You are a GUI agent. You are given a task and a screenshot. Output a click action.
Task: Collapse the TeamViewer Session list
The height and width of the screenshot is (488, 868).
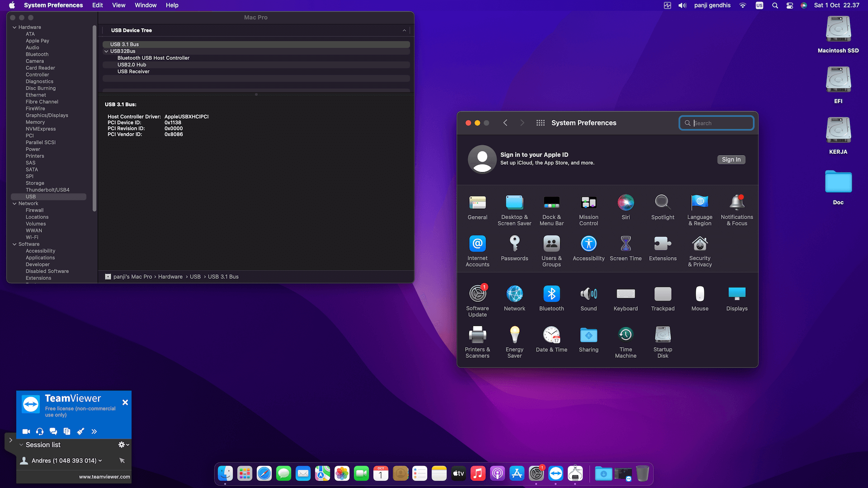tap(21, 445)
